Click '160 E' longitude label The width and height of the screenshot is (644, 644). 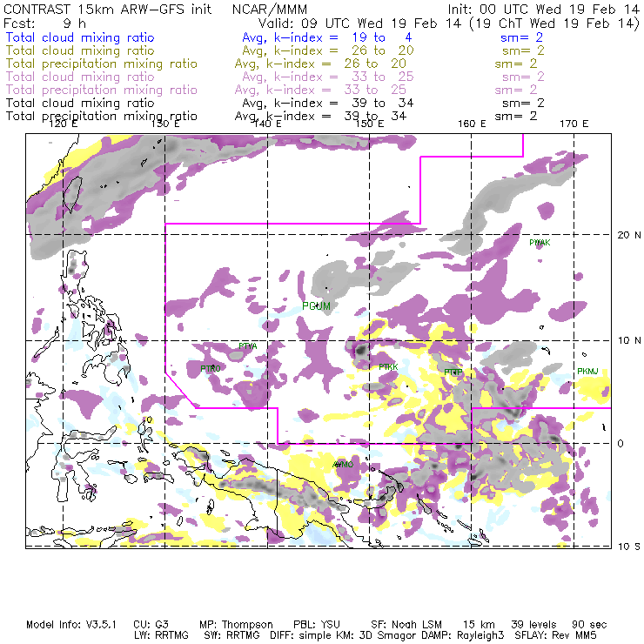tap(472, 124)
